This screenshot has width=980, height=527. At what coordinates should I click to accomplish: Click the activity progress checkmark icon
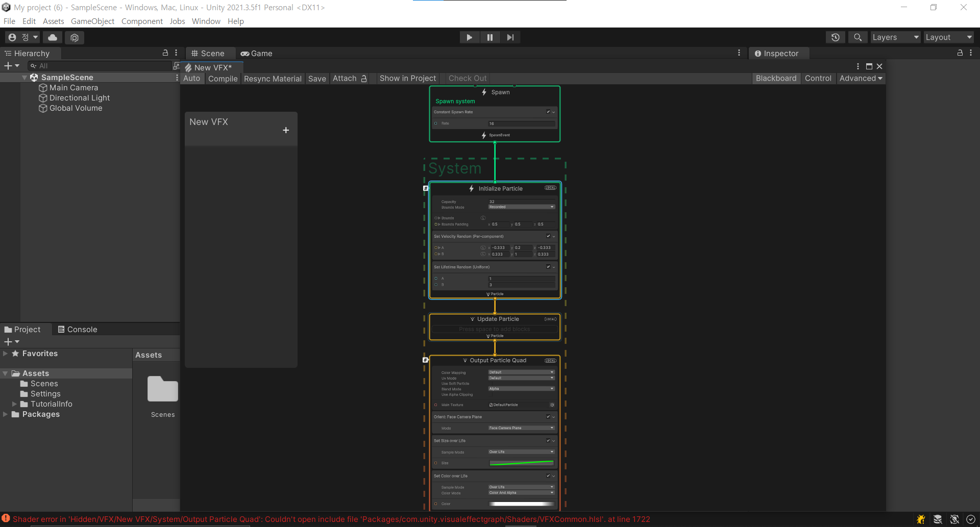point(971,519)
